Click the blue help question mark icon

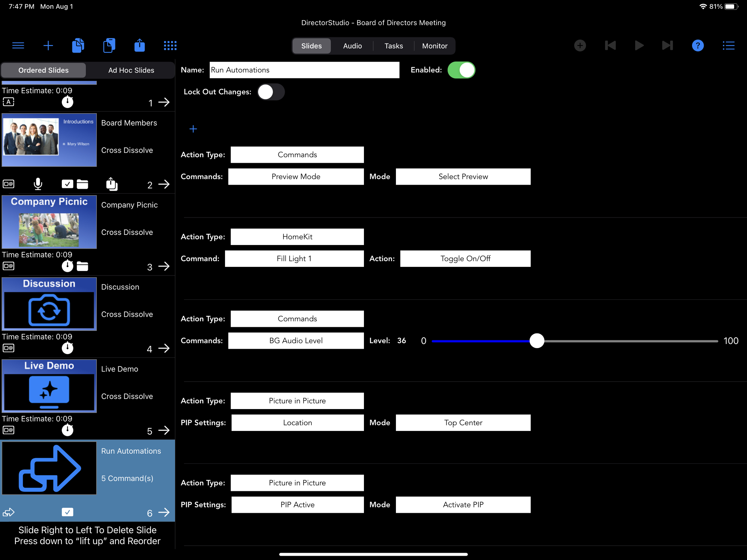pos(698,46)
